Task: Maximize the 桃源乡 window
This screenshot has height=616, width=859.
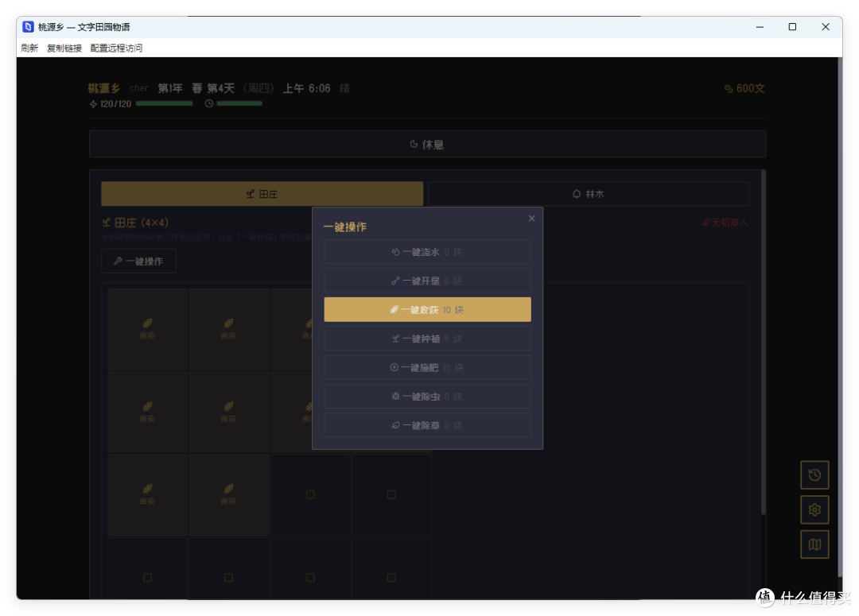Action: coord(792,27)
